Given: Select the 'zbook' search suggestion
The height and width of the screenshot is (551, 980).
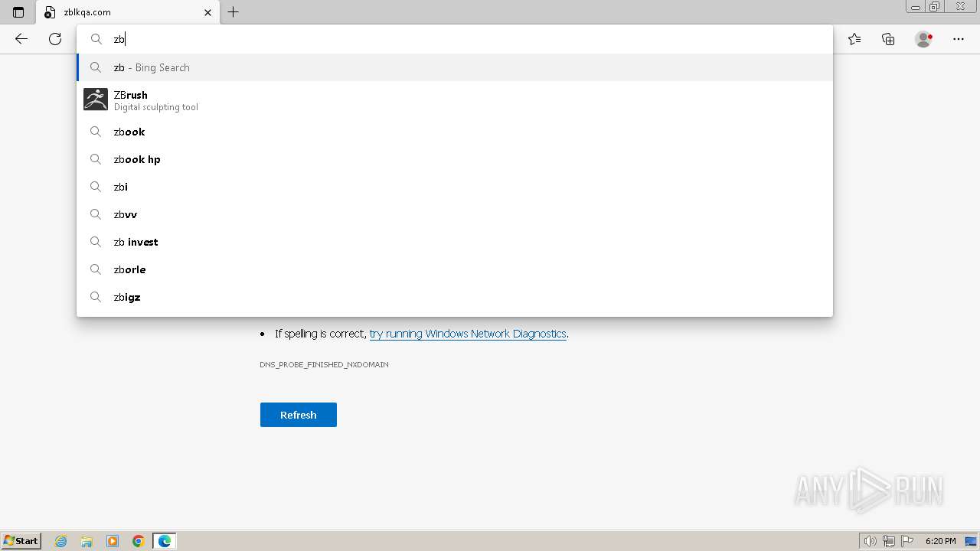Looking at the screenshot, I should [455, 132].
